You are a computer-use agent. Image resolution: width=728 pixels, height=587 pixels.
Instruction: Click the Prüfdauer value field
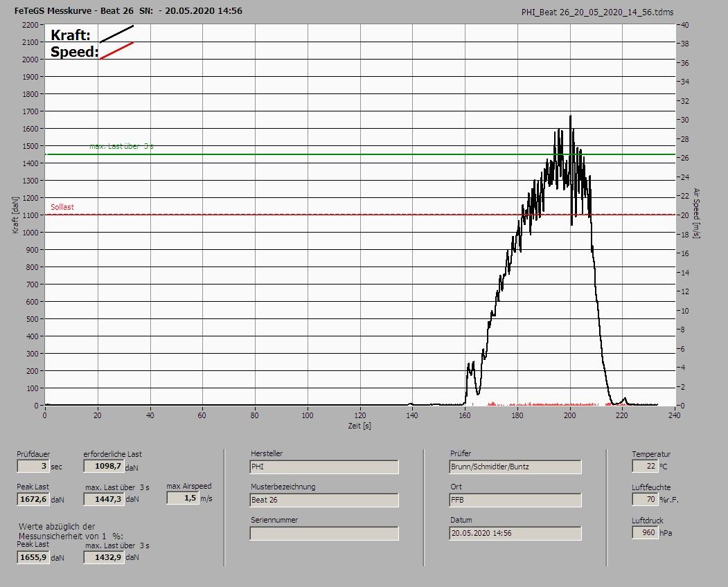pyautogui.click(x=33, y=466)
